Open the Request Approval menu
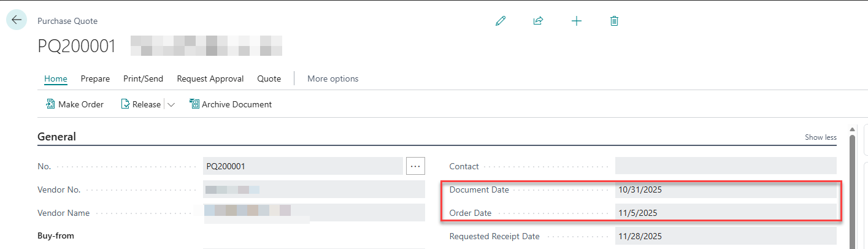 [210, 79]
